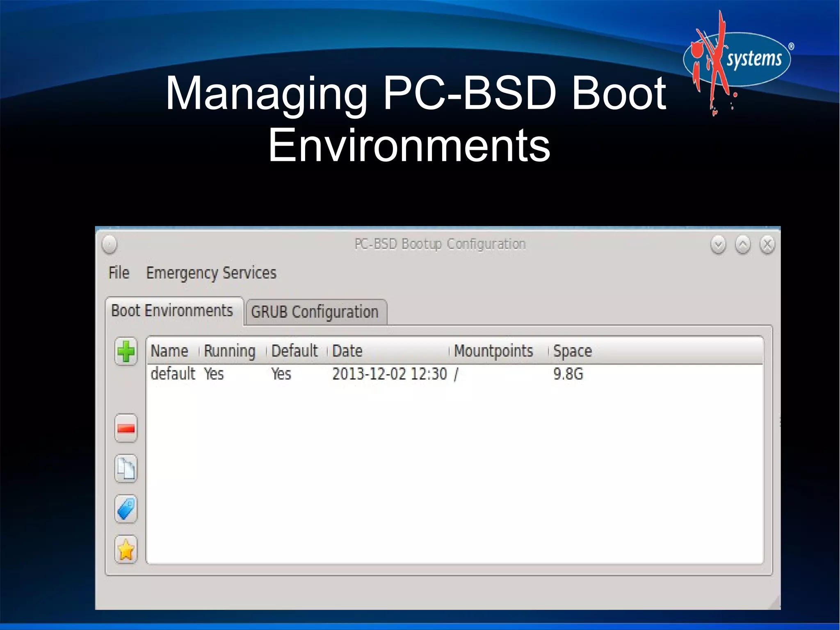Maximize the PC-BSD Bootup Configuration window
Viewport: 840px width, 630px height.
(x=743, y=245)
